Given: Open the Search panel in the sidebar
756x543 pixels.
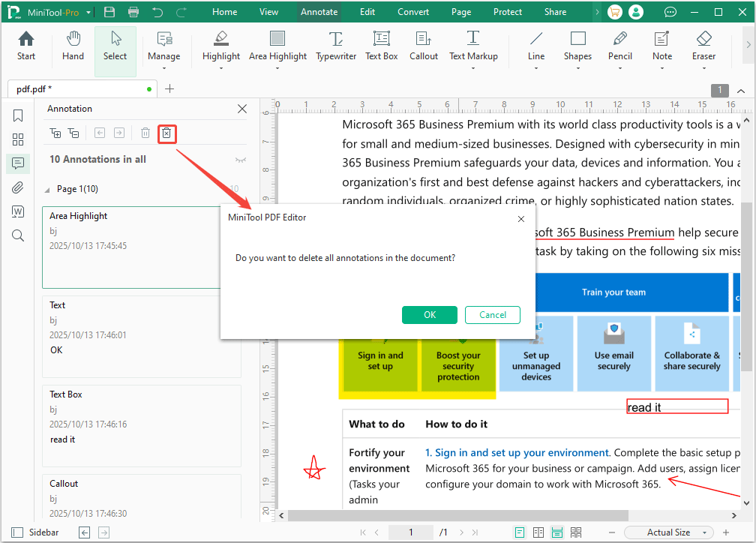Looking at the screenshot, I should click(17, 235).
